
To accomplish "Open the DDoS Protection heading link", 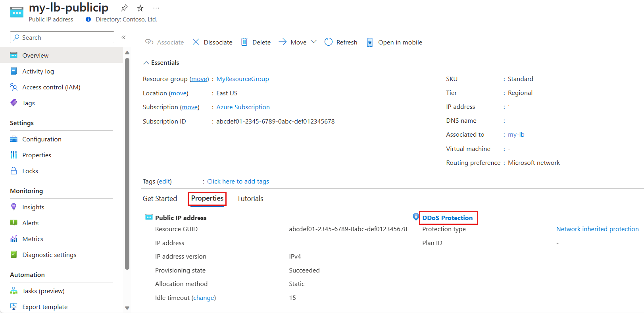I will [448, 218].
